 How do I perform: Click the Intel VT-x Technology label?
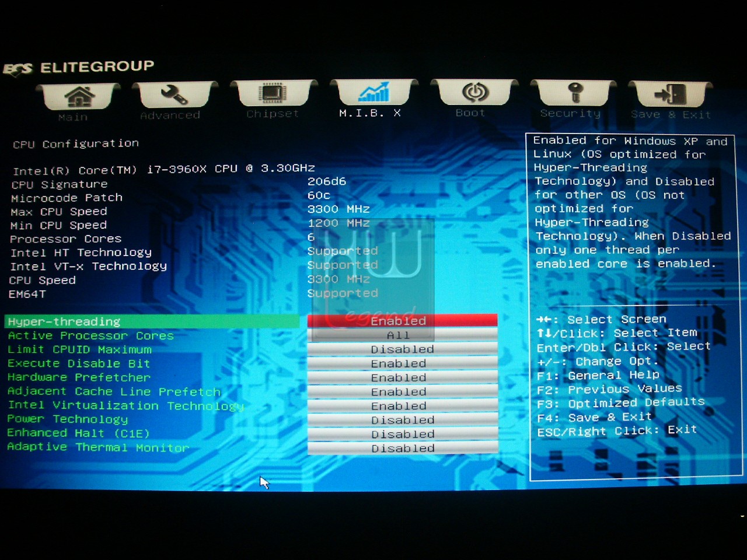coord(88,267)
